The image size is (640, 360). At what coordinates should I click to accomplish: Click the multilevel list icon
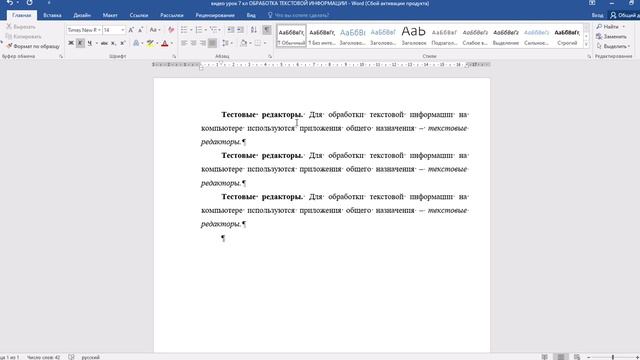[x=213, y=30]
